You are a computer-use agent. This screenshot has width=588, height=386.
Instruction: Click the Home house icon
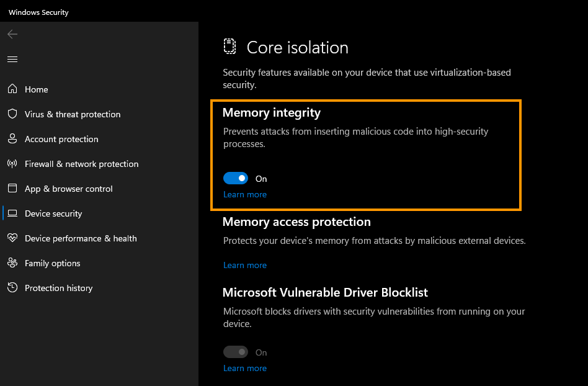12,89
